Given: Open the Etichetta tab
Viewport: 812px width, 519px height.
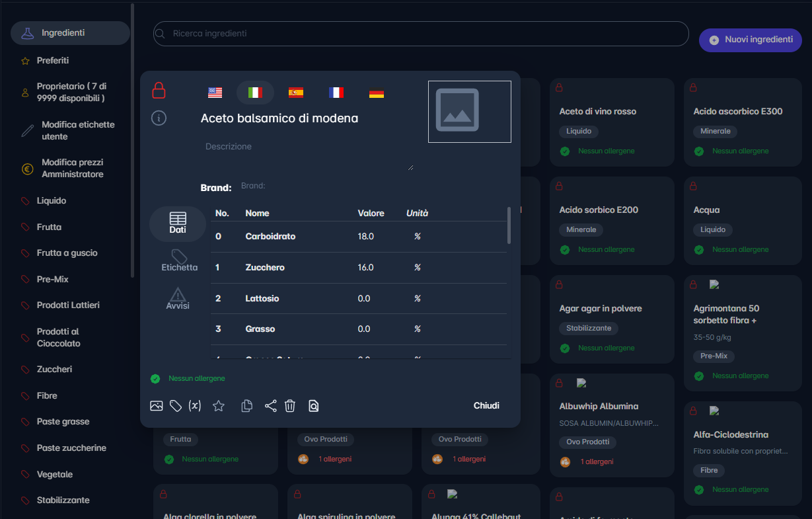Looking at the screenshot, I should [x=179, y=260].
